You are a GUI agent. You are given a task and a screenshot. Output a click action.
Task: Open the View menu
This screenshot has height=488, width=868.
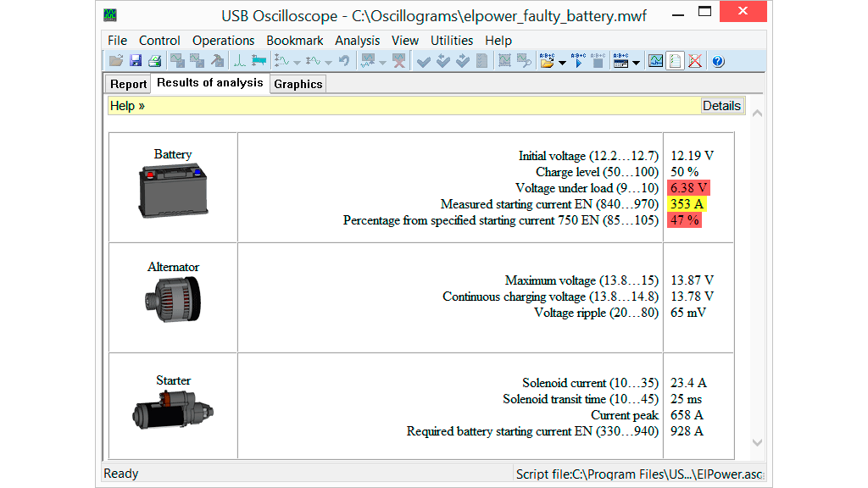[x=404, y=41]
